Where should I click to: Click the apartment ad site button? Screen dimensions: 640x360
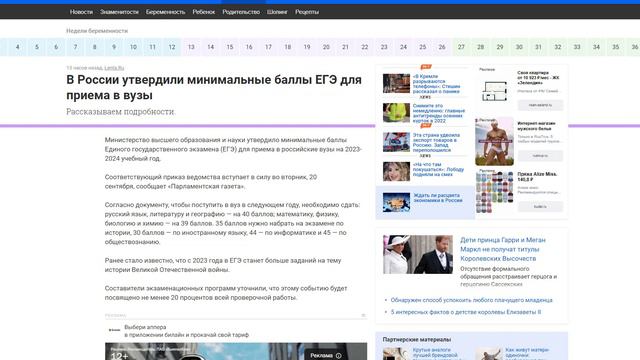[x=540, y=105]
